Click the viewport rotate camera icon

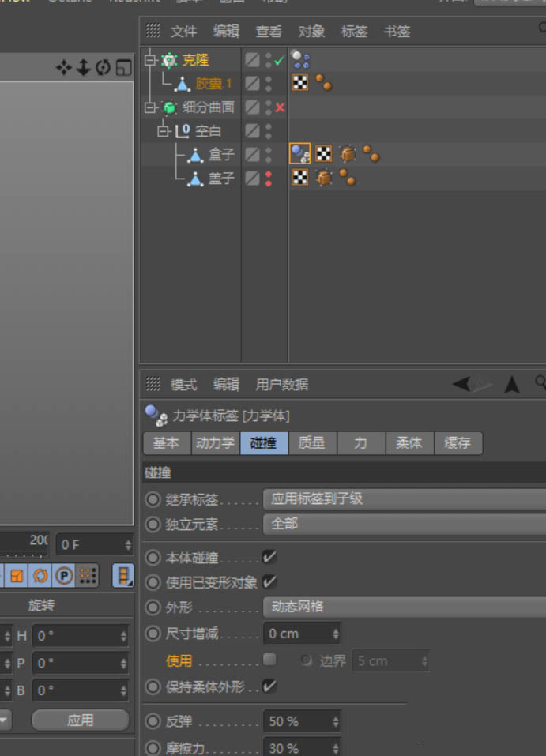(x=103, y=67)
